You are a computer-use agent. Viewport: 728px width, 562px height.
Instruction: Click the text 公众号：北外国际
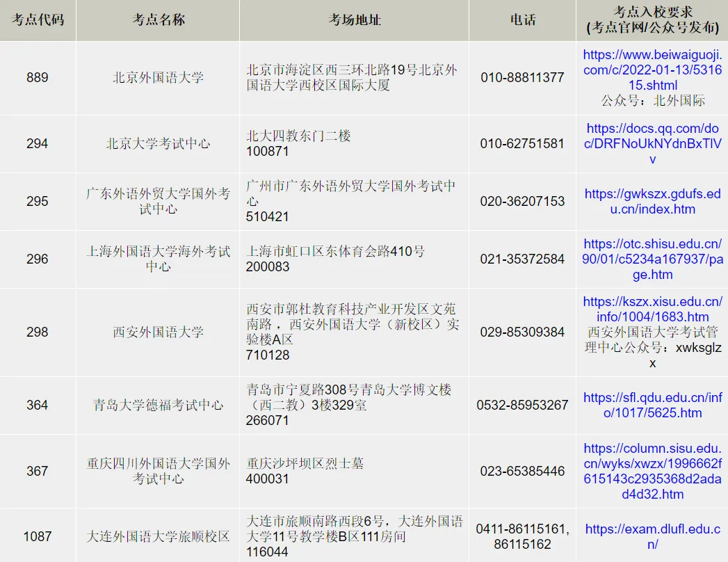[x=652, y=101]
